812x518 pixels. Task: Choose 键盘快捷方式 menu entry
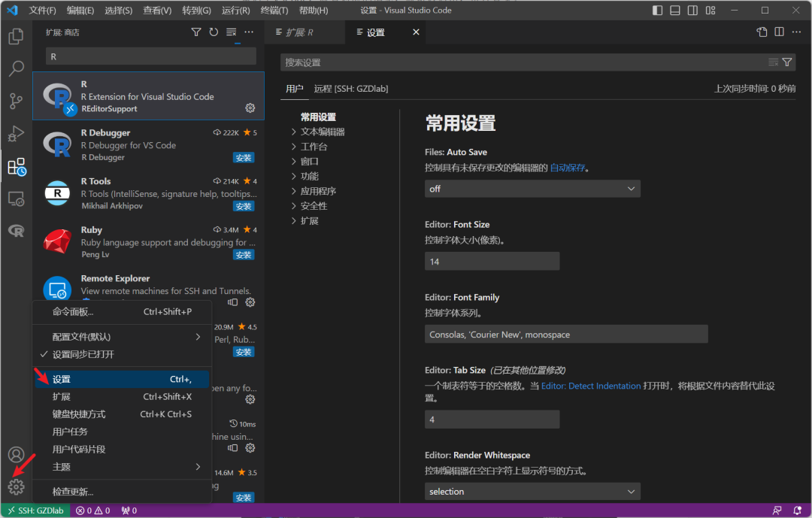pos(123,414)
